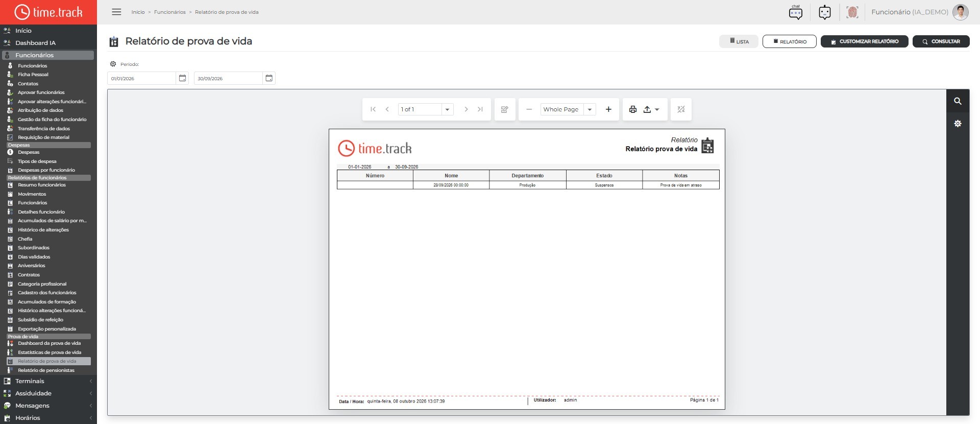This screenshot has width=980, height=424.
Task: Zoom in with the plus button
Action: point(608,109)
